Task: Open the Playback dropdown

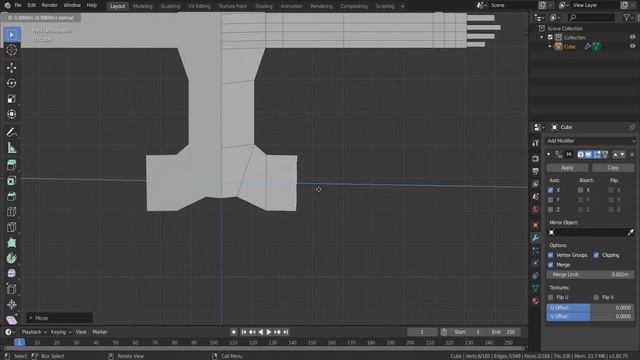Action: pos(33,332)
